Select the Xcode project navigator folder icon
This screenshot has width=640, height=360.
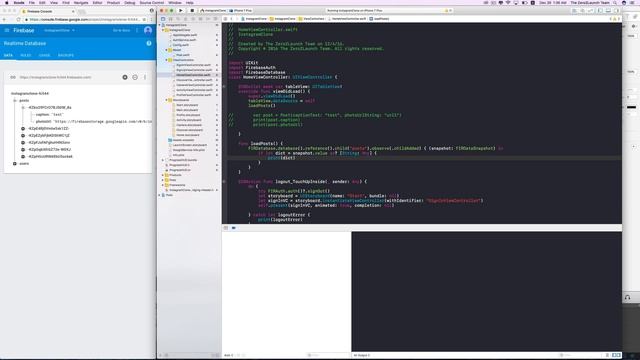tap(163, 19)
